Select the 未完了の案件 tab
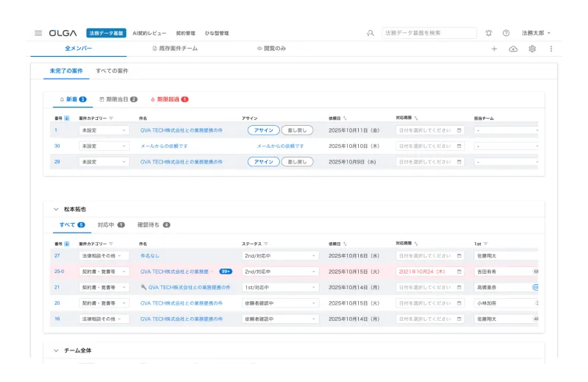Viewport: 588px width, 382px height. pos(66,71)
